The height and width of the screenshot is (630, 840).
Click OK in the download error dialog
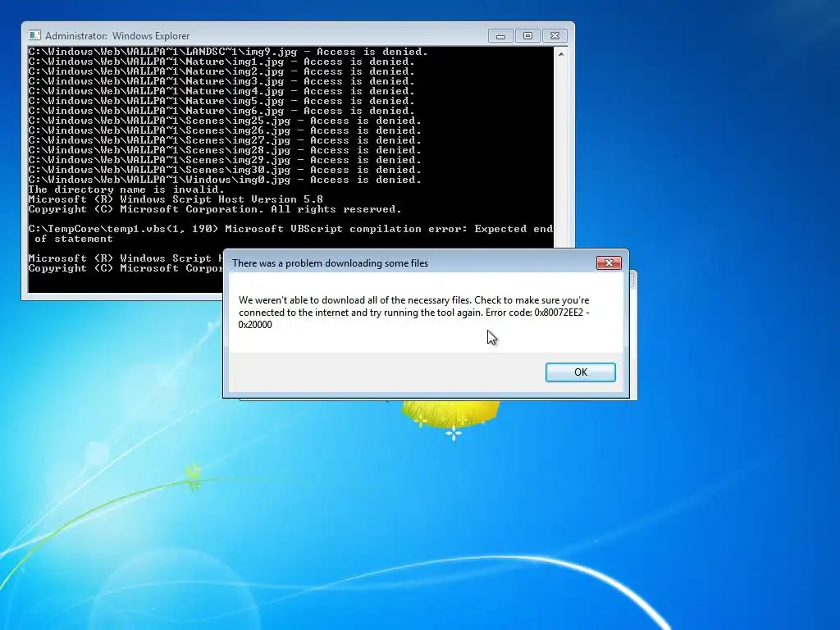pos(581,372)
